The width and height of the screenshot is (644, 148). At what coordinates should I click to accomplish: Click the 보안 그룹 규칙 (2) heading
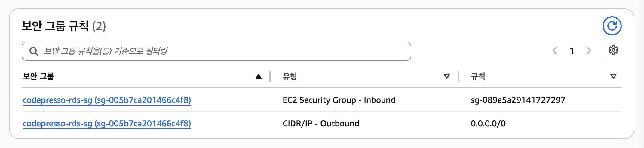pos(64,26)
